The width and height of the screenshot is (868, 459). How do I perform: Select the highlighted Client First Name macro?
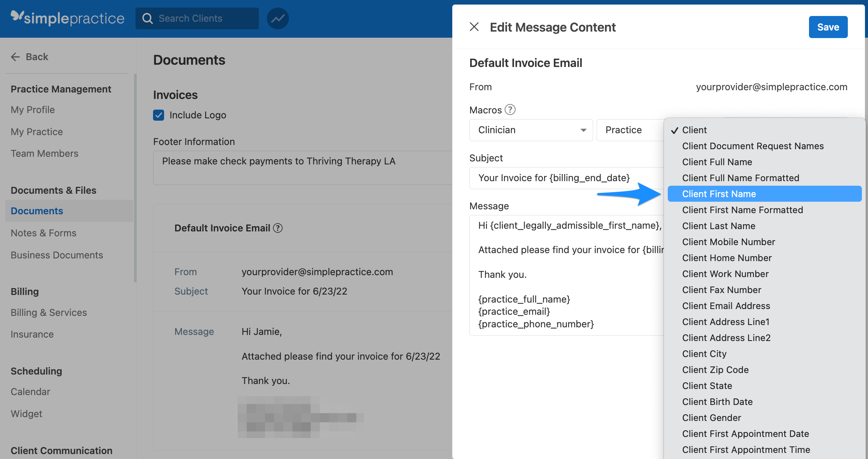764,194
